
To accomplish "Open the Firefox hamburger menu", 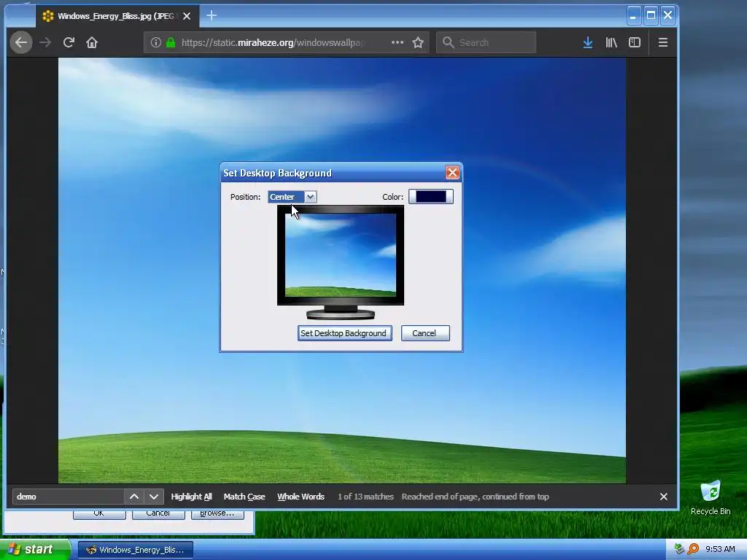I will point(662,42).
